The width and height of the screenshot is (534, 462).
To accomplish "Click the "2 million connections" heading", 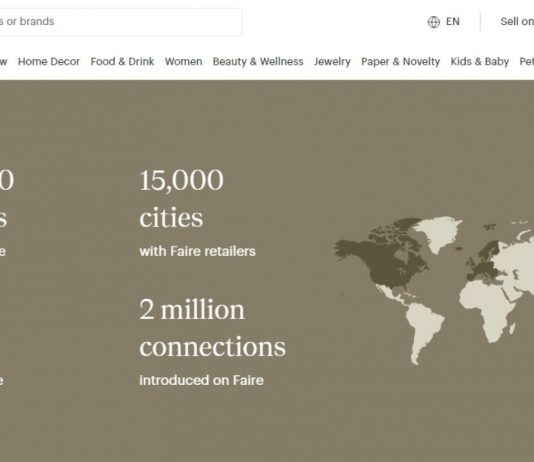I will [x=212, y=328].
